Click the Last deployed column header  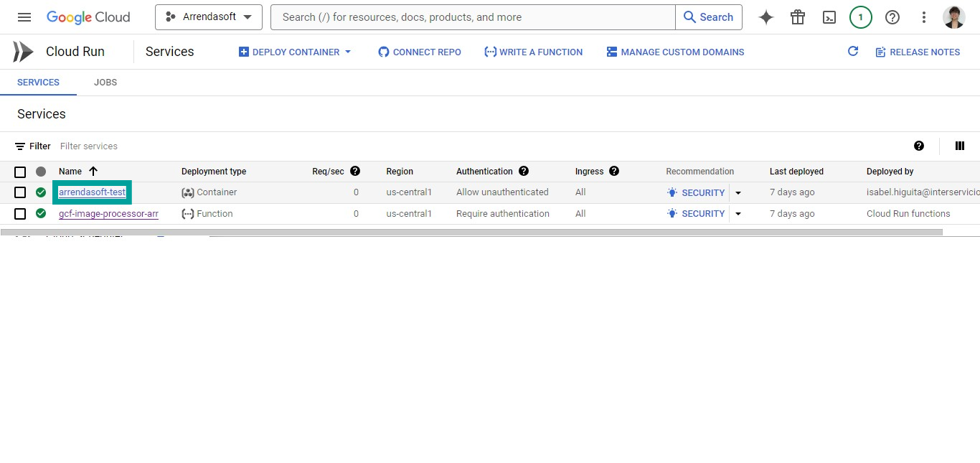[x=796, y=172]
